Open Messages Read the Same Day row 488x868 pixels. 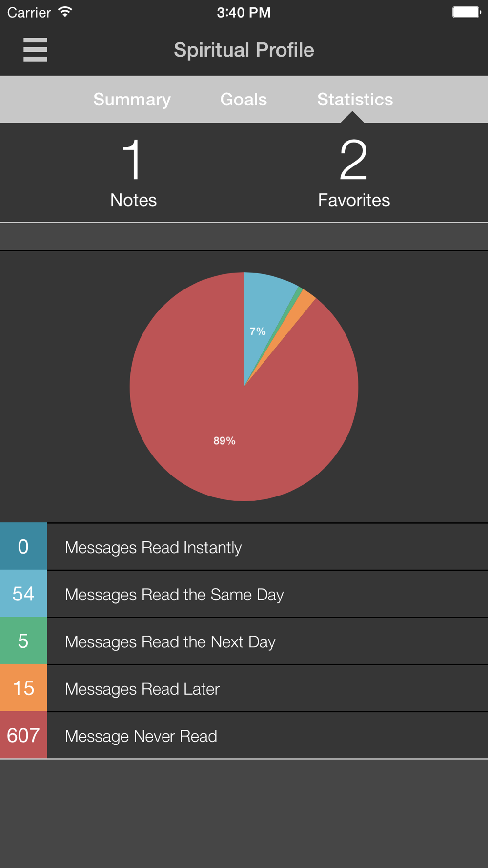(244, 594)
